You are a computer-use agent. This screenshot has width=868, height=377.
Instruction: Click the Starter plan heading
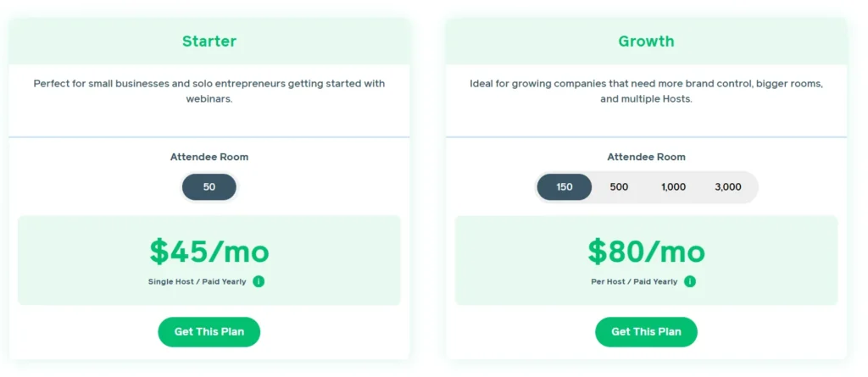[209, 41]
